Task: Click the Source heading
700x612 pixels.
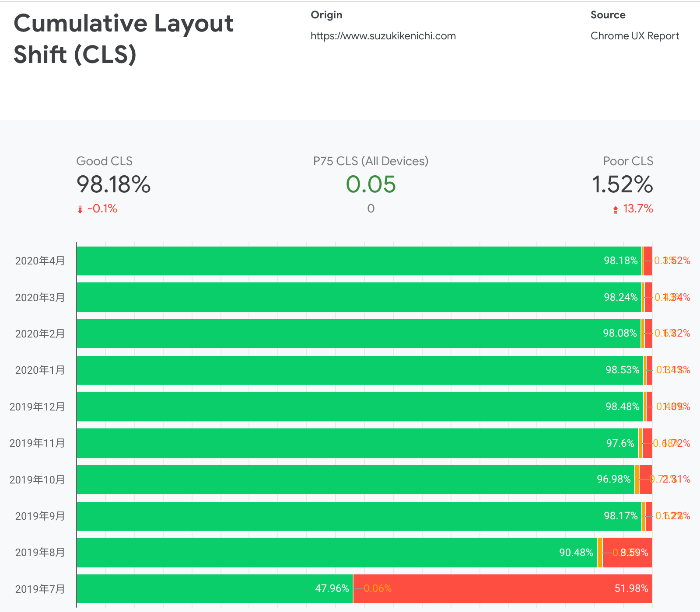Action: point(608,15)
